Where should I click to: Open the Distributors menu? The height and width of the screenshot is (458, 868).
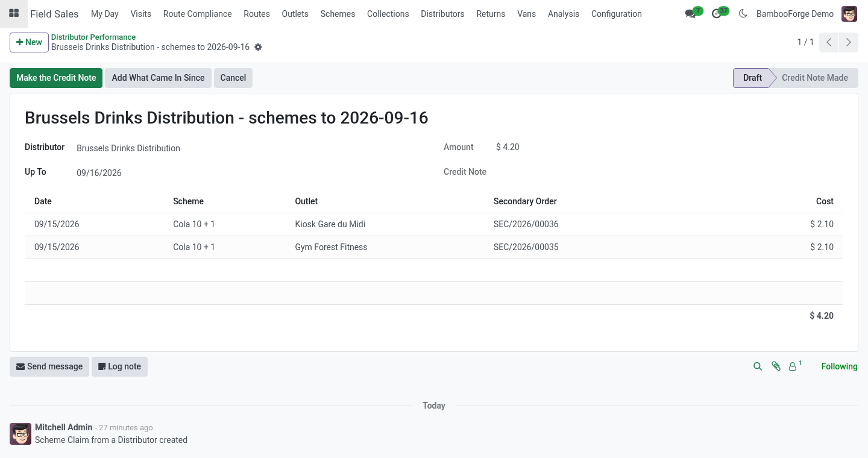(x=442, y=14)
